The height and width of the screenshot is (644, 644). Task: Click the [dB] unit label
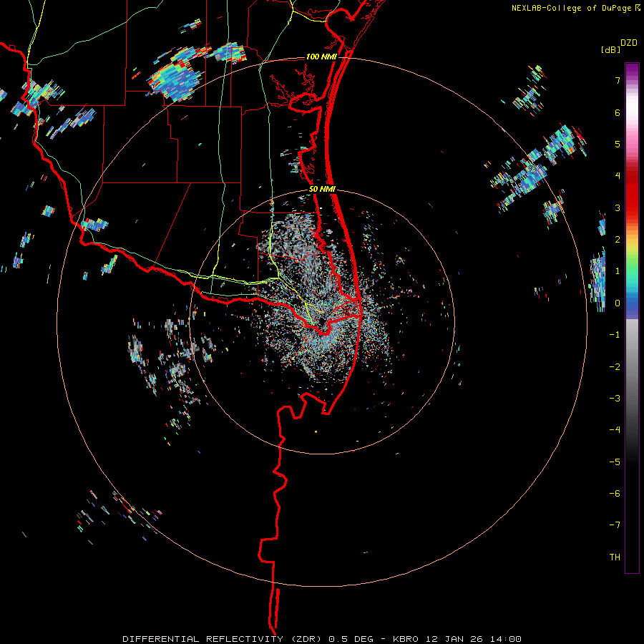[610, 50]
